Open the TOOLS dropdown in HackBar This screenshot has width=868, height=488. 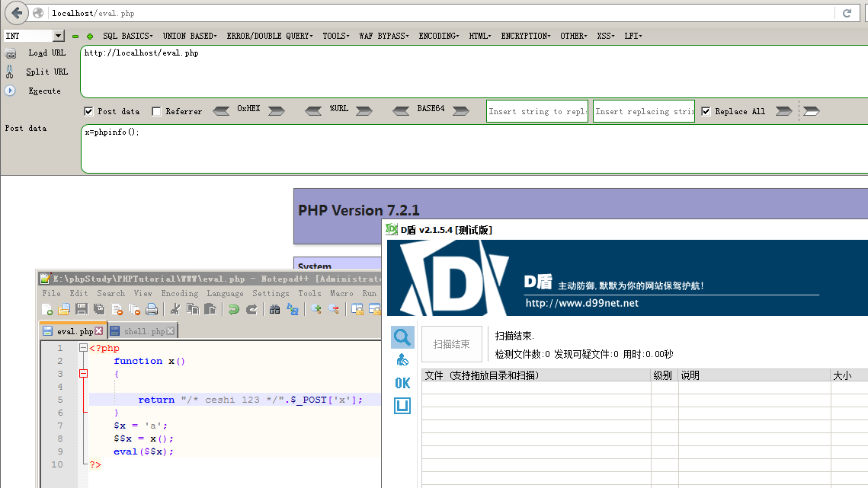[336, 36]
